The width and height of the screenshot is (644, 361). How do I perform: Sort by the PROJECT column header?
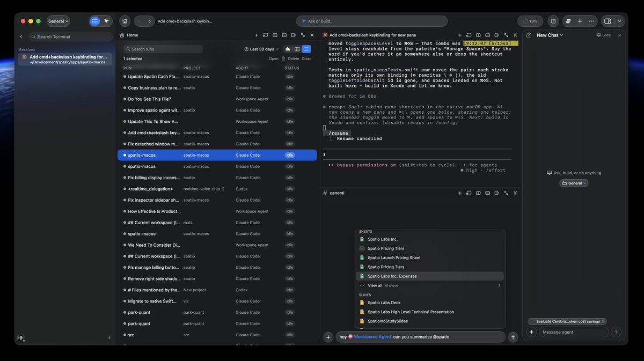(x=192, y=68)
